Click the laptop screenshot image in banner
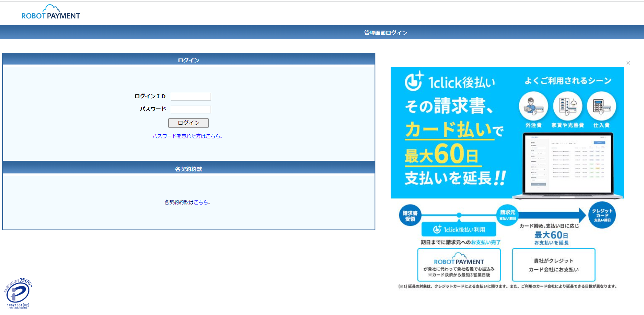Screen dimensions: 644x315 [x=568, y=166]
